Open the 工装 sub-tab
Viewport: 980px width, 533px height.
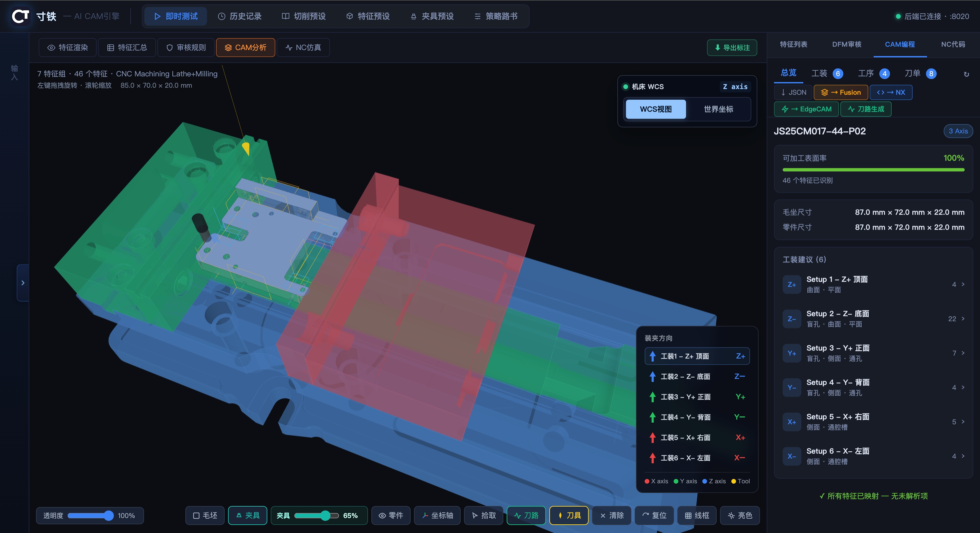[827, 73]
